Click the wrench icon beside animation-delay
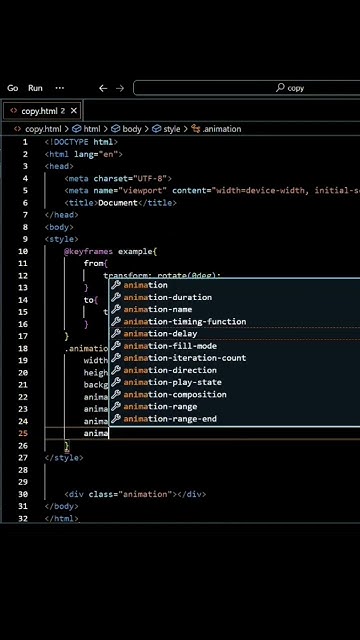 click(x=116, y=333)
